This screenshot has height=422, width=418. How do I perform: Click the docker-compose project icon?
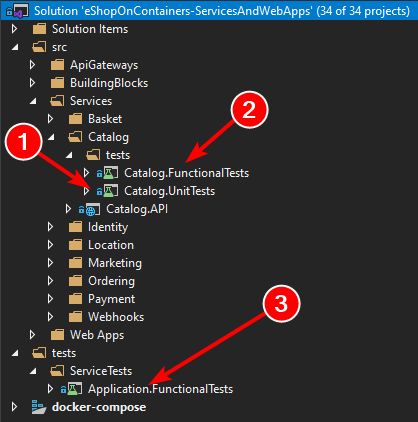[x=38, y=407]
